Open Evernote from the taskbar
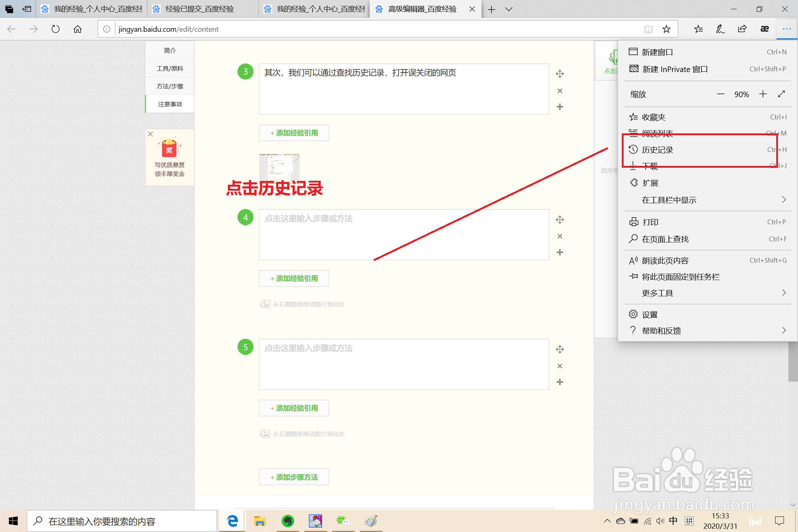 coord(287,521)
